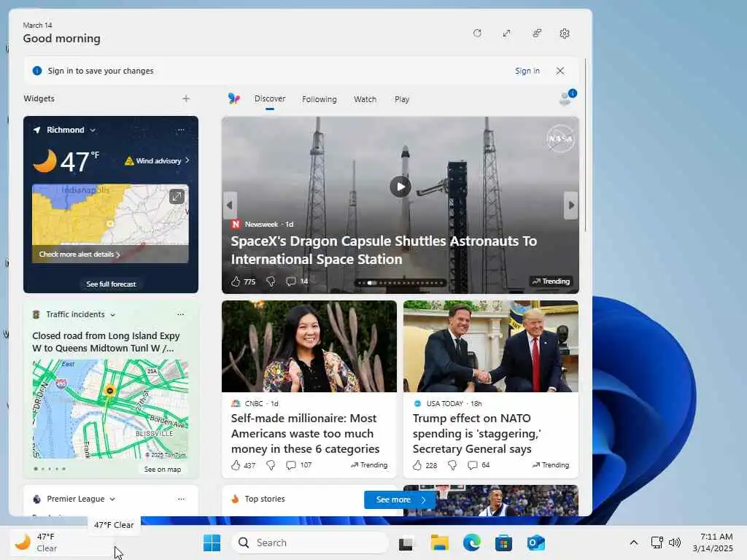Click Check more alert details
Screen dimensions: 747x560
click(79, 254)
